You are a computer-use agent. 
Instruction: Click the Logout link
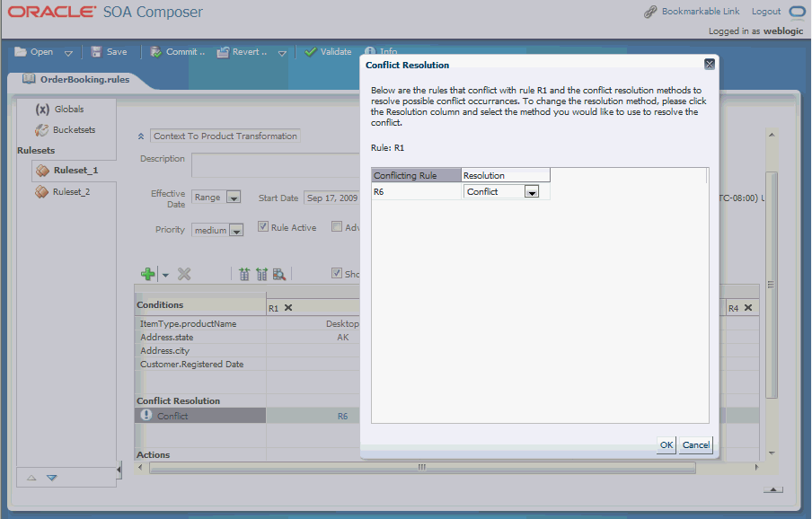pyautogui.click(x=766, y=12)
